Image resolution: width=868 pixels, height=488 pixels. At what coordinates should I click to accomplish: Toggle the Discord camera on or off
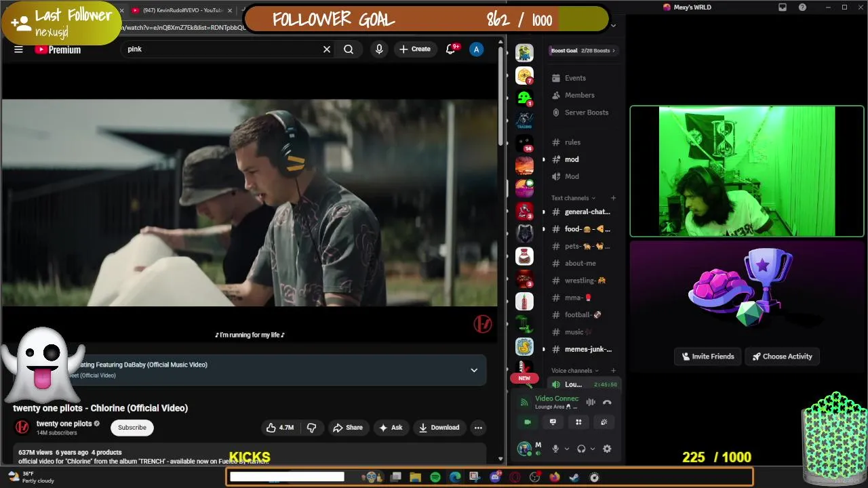click(x=527, y=422)
